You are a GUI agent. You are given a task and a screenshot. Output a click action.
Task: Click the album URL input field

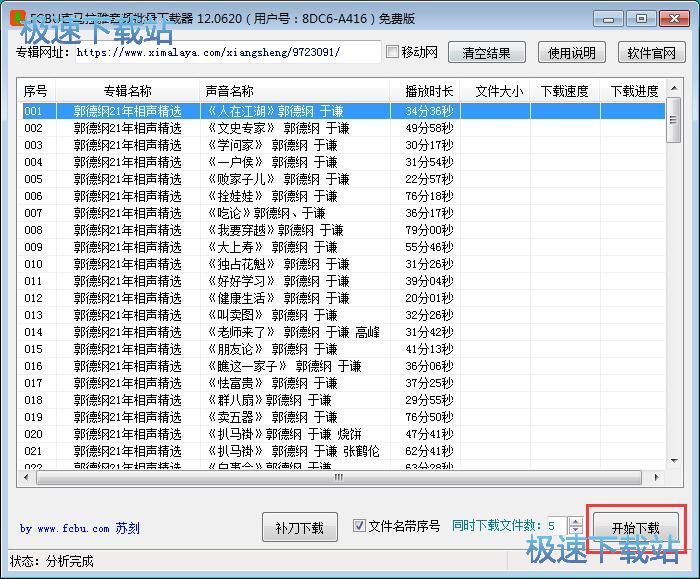click(x=228, y=52)
